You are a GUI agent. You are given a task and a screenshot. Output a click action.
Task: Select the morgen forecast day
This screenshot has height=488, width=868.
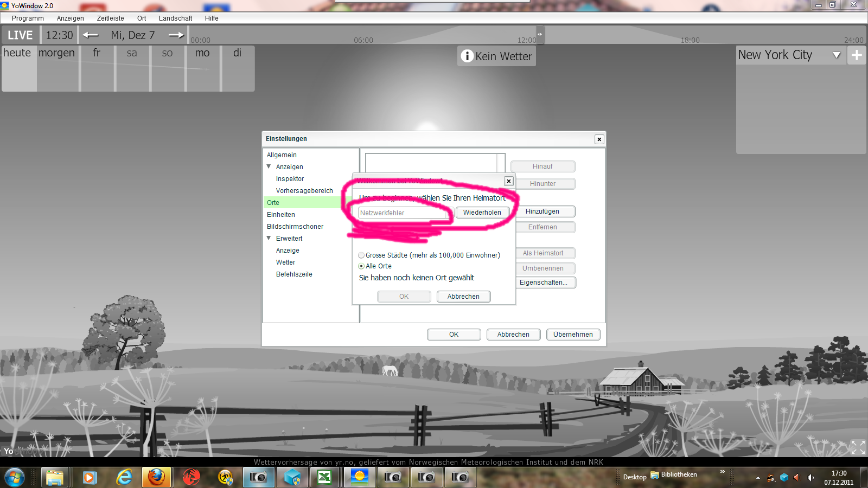pyautogui.click(x=58, y=68)
